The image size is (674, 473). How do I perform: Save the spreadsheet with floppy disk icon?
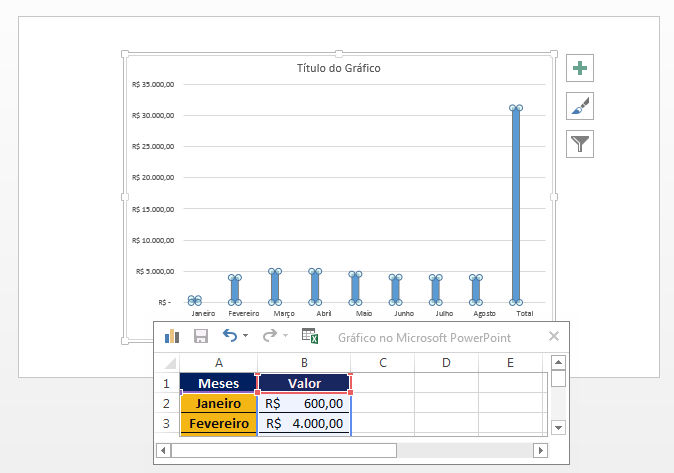(x=200, y=337)
